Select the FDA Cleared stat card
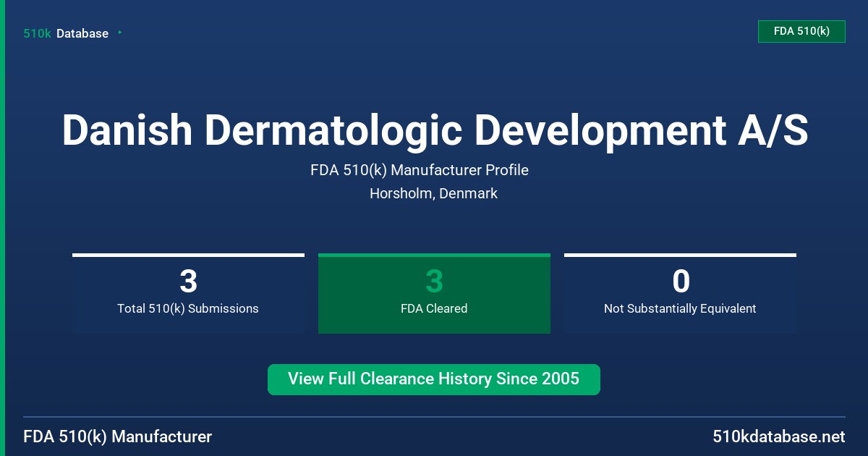This screenshot has height=456, width=868. (434, 293)
